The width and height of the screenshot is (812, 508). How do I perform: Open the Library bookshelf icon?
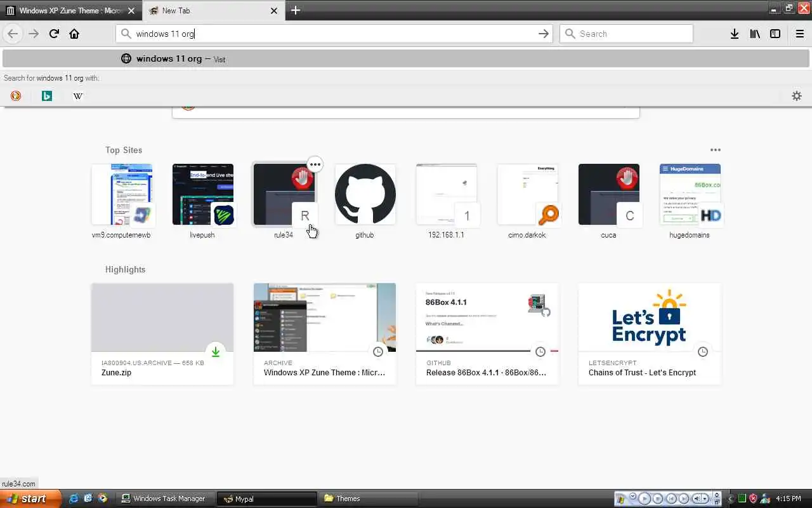[755, 34]
